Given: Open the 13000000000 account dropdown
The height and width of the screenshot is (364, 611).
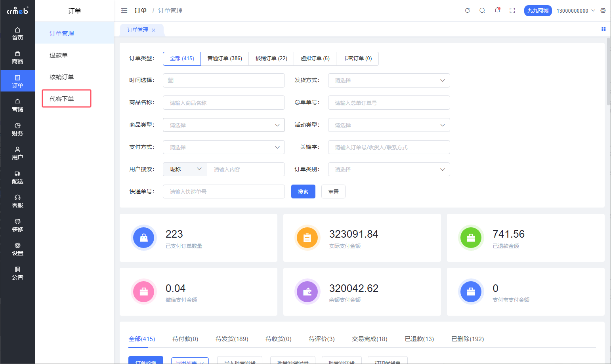Looking at the screenshot, I should pos(576,11).
